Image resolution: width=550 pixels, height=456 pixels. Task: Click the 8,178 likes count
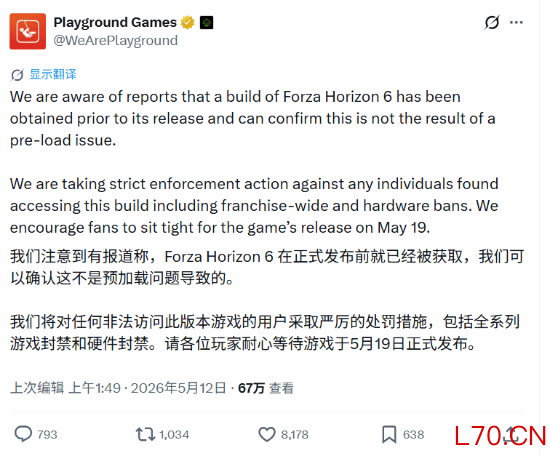295,435
